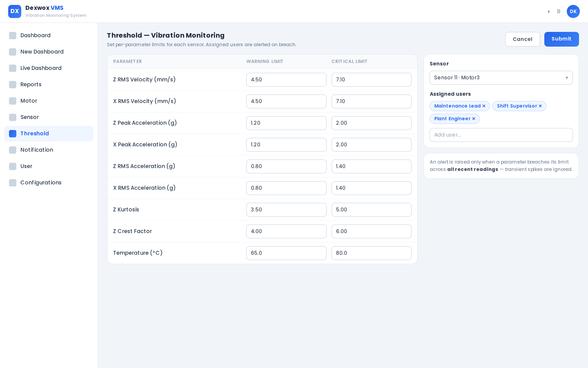The width and height of the screenshot is (588, 368).
Task: Click the Z RMS Velocity (mm/s) label
Action: click(x=144, y=80)
